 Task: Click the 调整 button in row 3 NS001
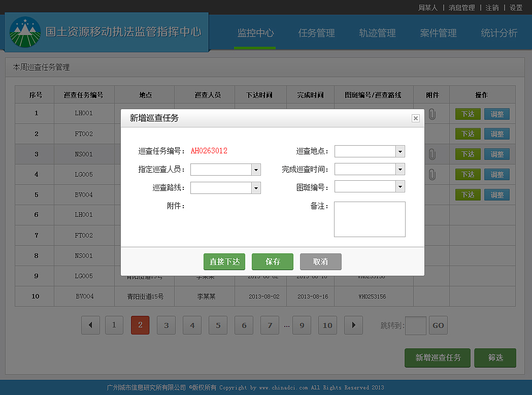coord(496,154)
